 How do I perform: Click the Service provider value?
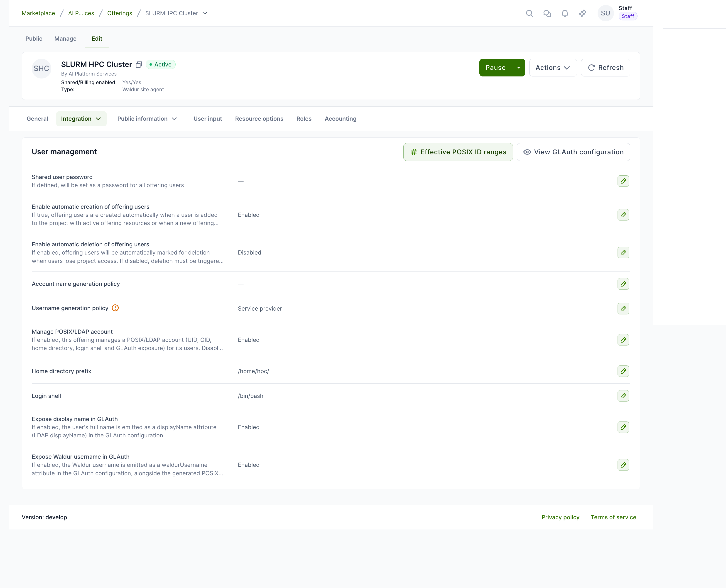(x=260, y=309)
